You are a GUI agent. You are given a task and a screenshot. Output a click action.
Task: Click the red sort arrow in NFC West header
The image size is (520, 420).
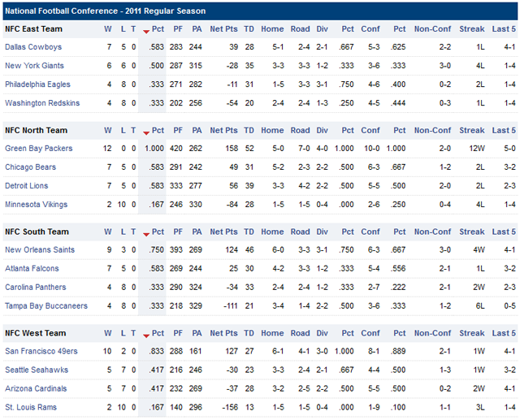(x=146, y=335)
